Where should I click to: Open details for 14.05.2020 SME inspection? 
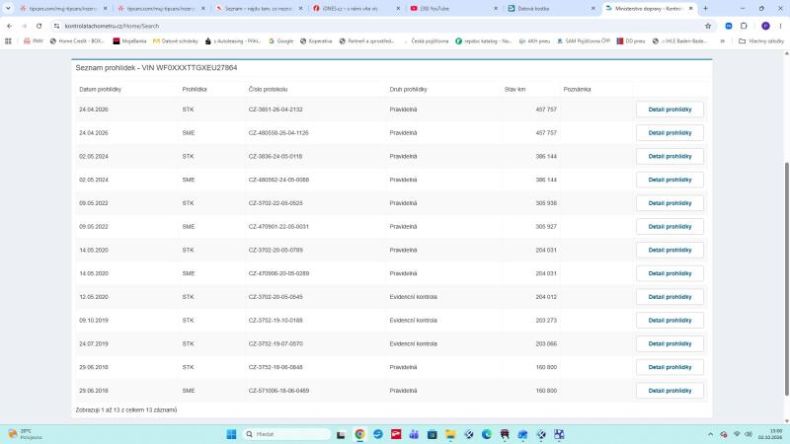point(670,274)
